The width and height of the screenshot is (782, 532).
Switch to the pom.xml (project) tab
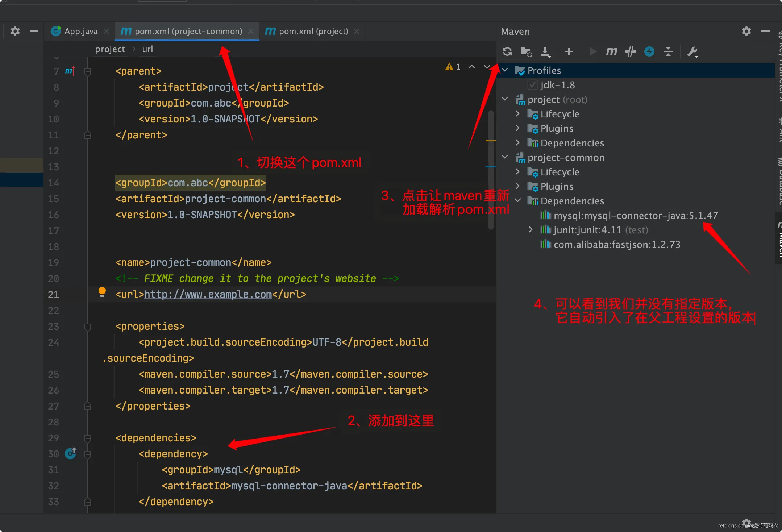pos(313,31)
